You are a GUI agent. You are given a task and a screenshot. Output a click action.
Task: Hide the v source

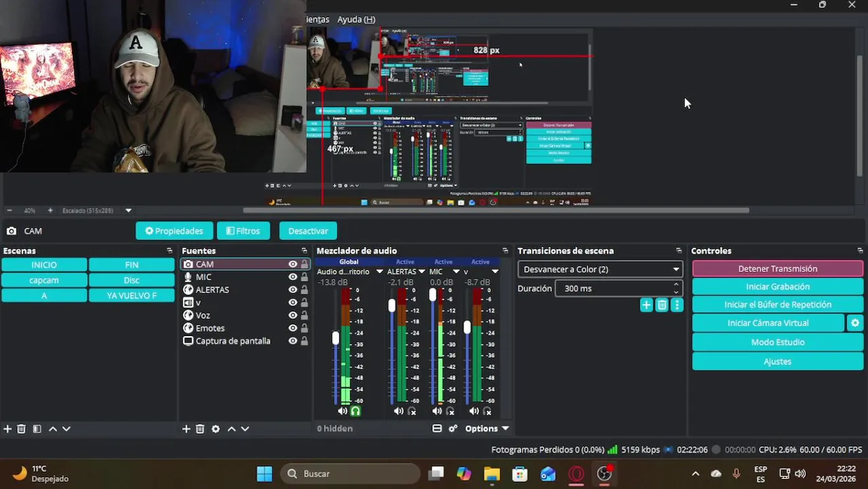[293, 303]
